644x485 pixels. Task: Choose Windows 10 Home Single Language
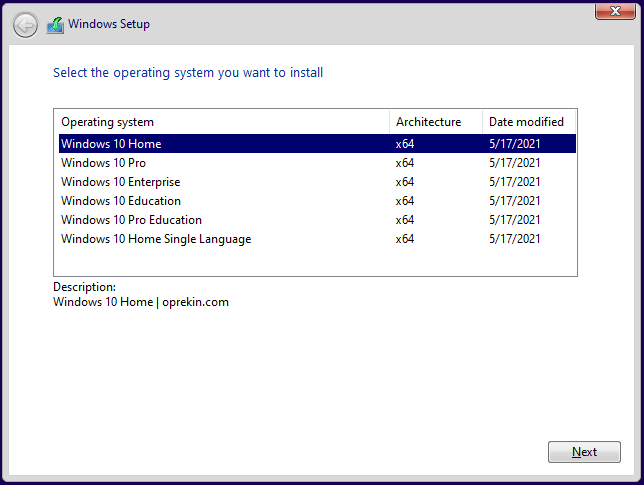click(156, 239)
